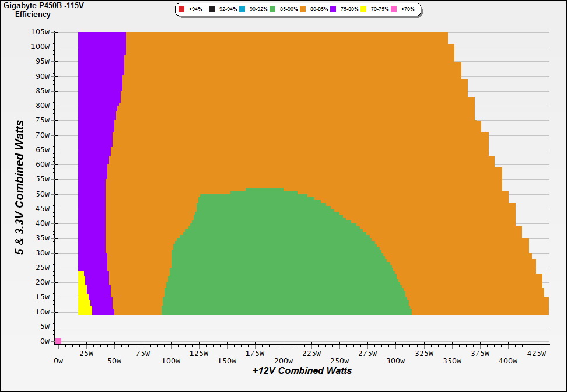Click the Efficiency subtitle text
This screenshot has width=567, height=392.
tap(33, 14)
